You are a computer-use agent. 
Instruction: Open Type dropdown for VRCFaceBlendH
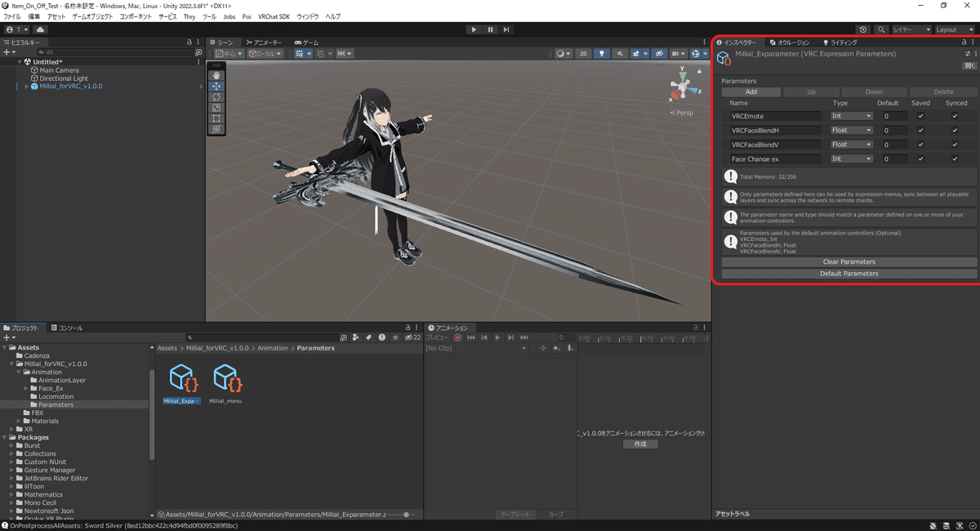(851, 130)
